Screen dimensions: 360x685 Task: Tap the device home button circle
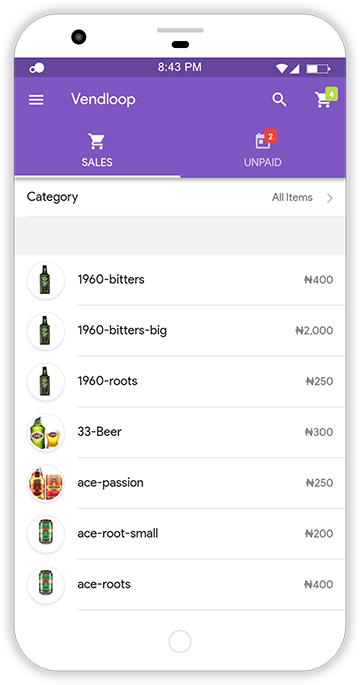pyautogui.click(x=180, y=641)
